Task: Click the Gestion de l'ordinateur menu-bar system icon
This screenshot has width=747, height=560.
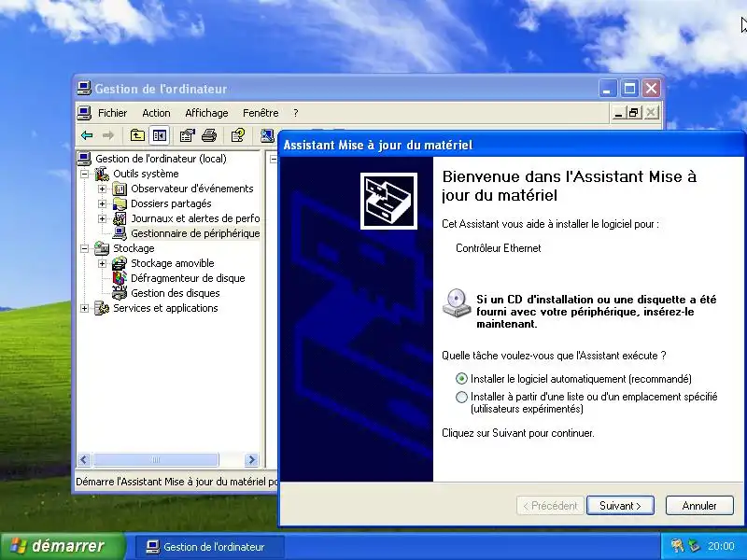Action: tap(84, 113)
